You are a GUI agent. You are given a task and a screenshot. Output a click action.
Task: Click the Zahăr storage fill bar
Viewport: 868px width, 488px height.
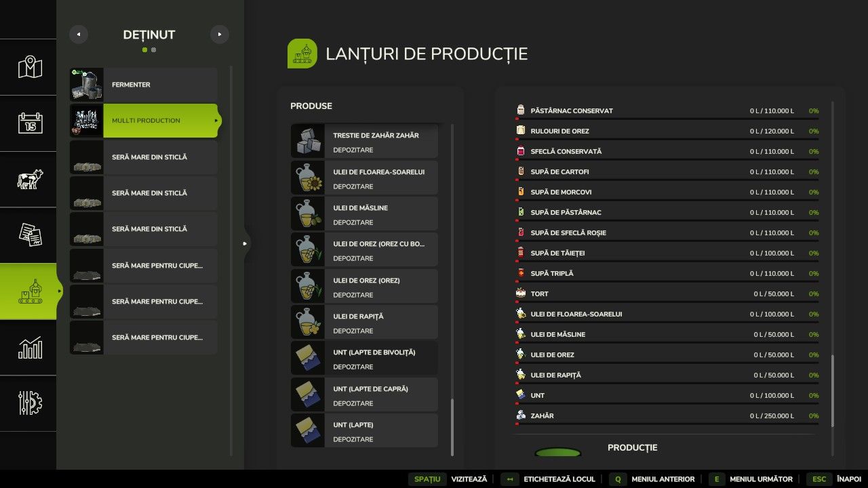pos(667,424)
